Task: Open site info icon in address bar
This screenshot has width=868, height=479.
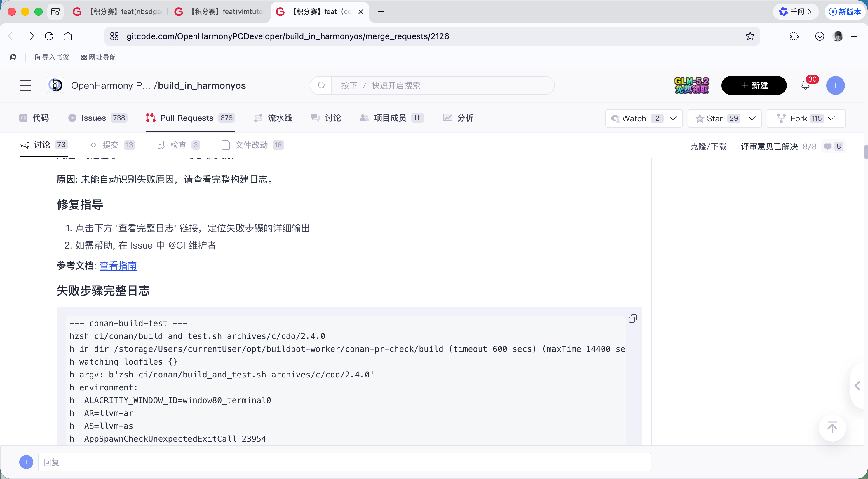Action: [x=115, y=36]
